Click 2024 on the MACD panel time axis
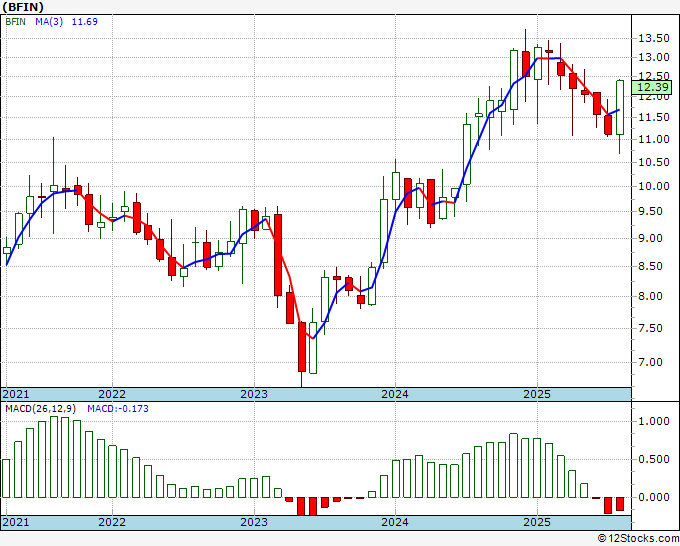Screen dimensions: 680x546 pos(395,522)
